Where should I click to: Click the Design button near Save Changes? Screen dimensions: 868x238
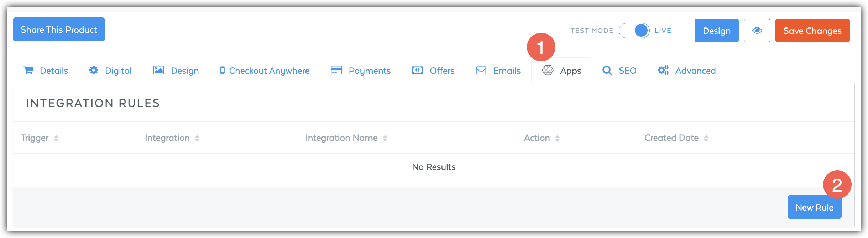(716, 31)
